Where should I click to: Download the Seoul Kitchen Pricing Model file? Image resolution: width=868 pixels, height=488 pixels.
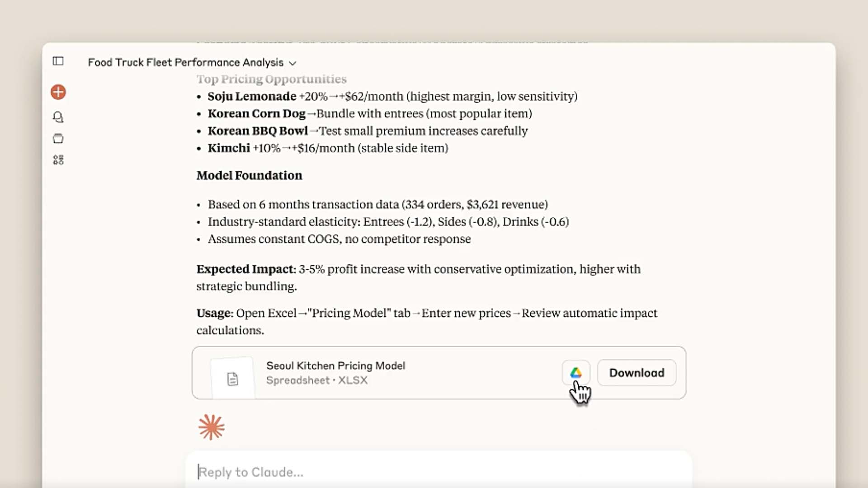(x=637, y=373)
